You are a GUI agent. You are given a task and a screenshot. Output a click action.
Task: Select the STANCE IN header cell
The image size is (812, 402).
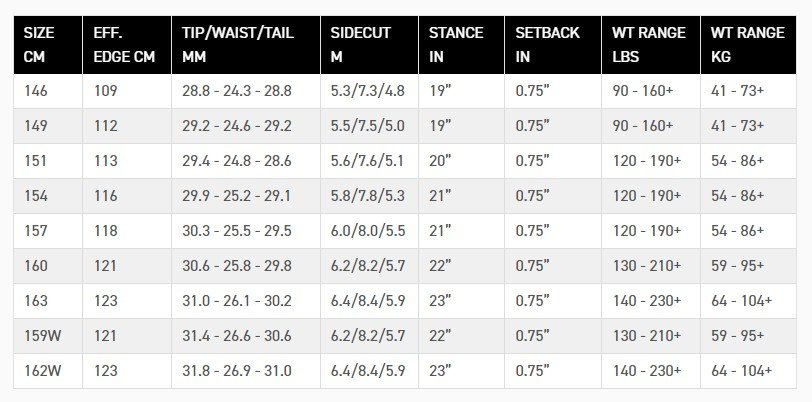[461, 45]
